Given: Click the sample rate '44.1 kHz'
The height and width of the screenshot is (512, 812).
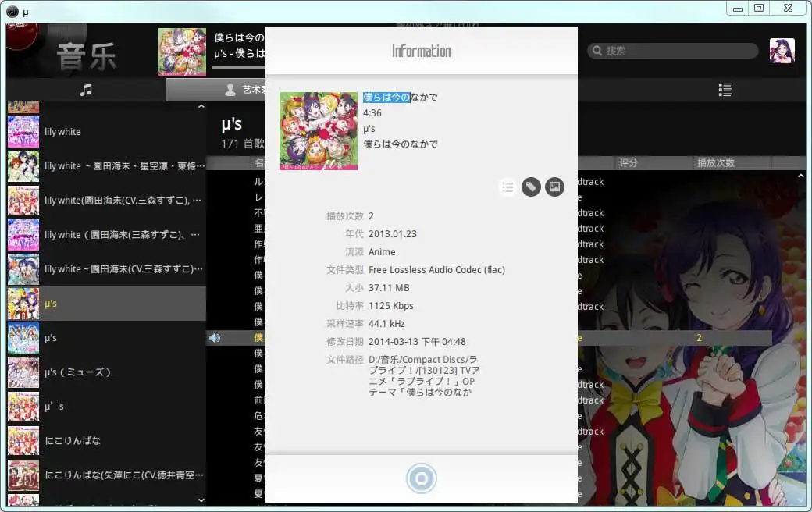Looking at the screenshot, I should (386, 324).
